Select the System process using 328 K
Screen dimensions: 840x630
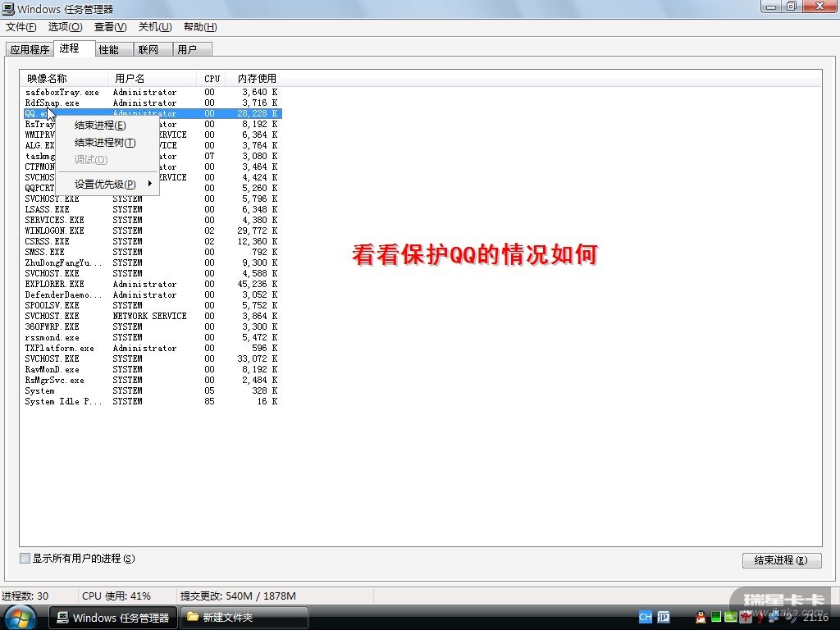(152, 391)
